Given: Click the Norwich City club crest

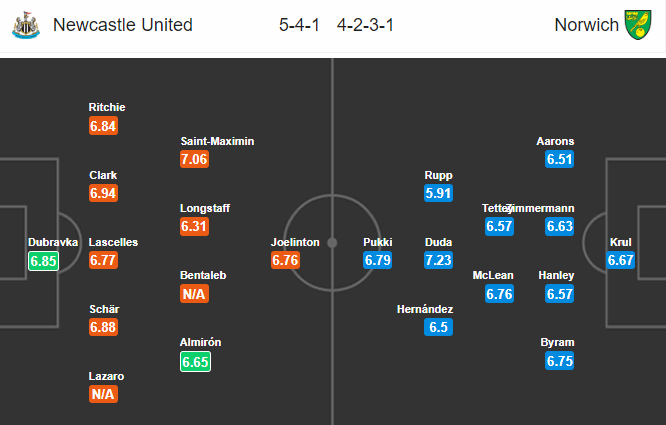Looking at the screenshot, I should [x=638, y=25].
